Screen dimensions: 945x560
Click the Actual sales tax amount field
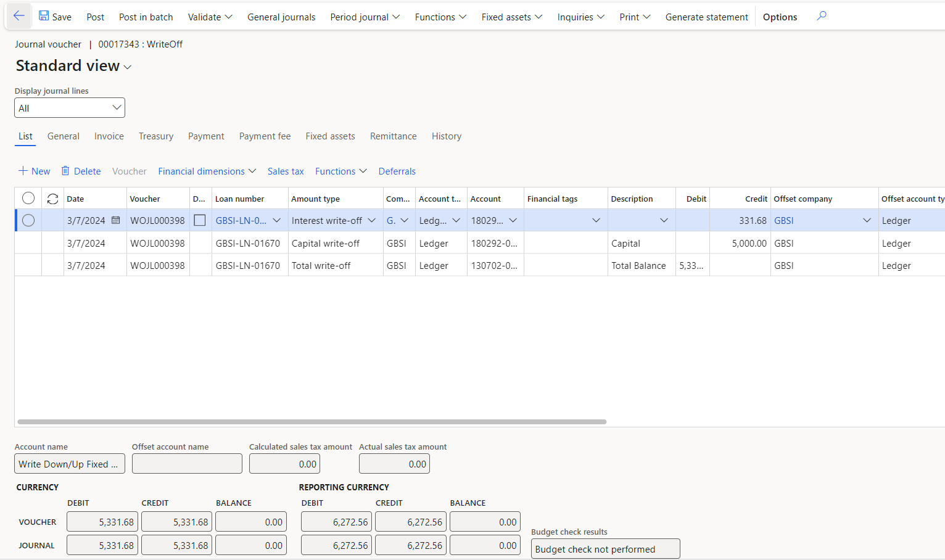394,464
